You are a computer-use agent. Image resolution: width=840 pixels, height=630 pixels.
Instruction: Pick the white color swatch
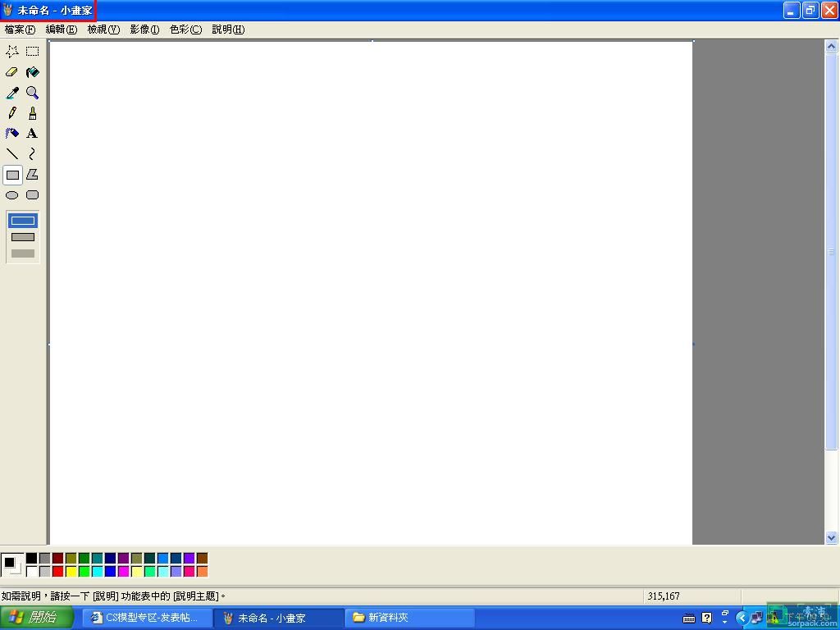[32, 572]
